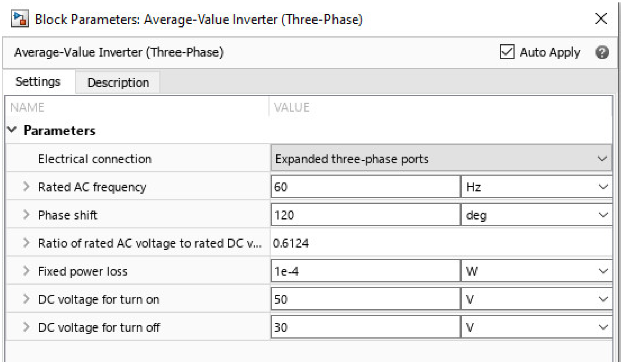The width and height of the screenshot is (625, 364).
Task: Click the ratio value 0.6124
Action: pyautogui.click(x=291, y=243)
